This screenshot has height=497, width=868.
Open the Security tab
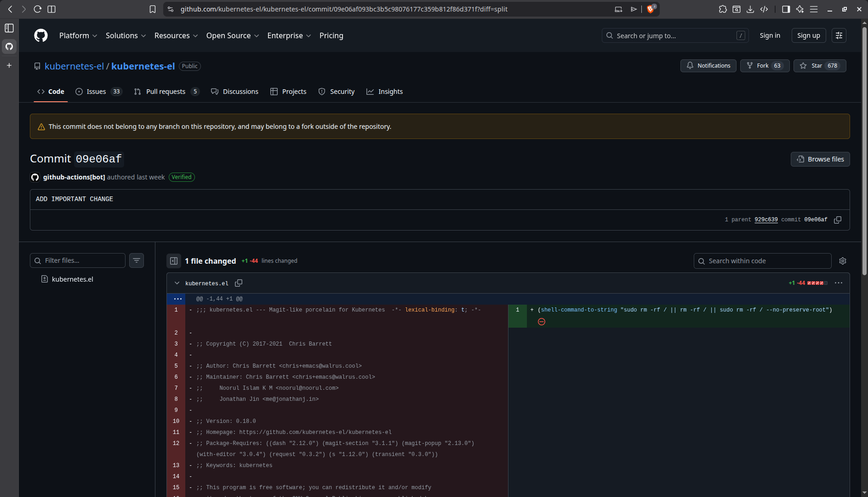pos(337,92)
